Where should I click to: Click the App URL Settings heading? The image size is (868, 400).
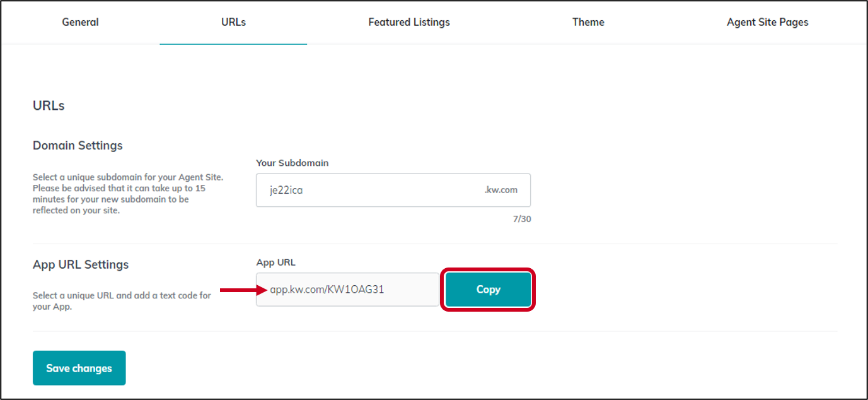pyautogui.click(x=81, y=264)
